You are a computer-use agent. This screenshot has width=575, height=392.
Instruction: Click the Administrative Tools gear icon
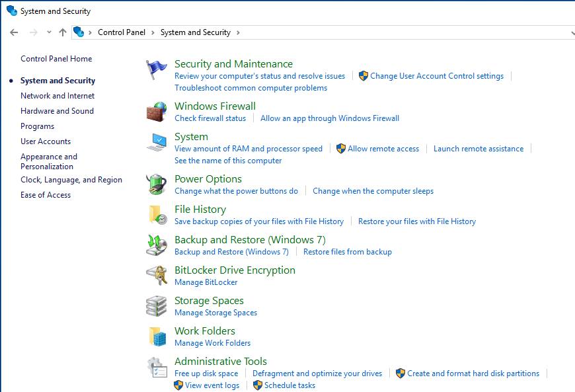tap(157, 368)
